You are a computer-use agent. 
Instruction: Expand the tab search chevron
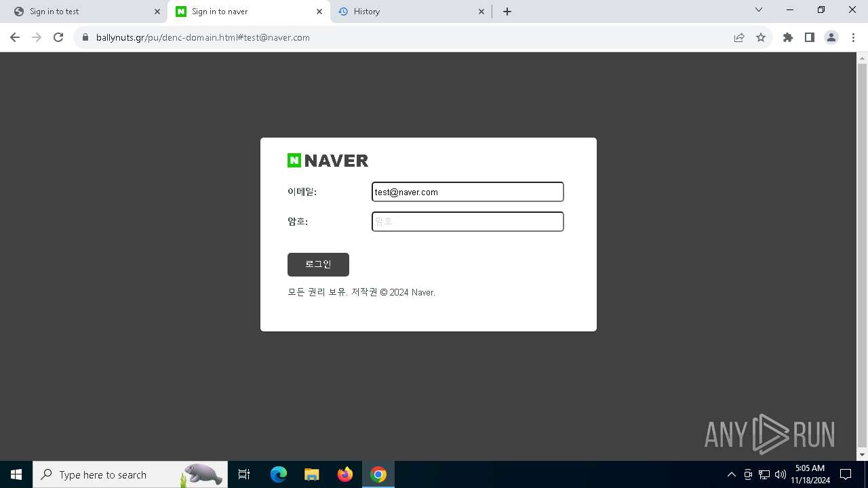(759, 10)
